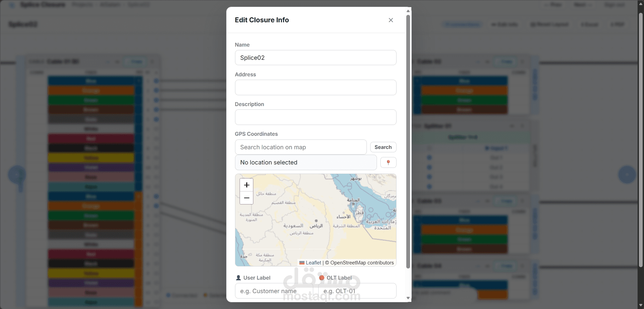
Task: Click into the Address input field
Action: [x=316, y=87]
